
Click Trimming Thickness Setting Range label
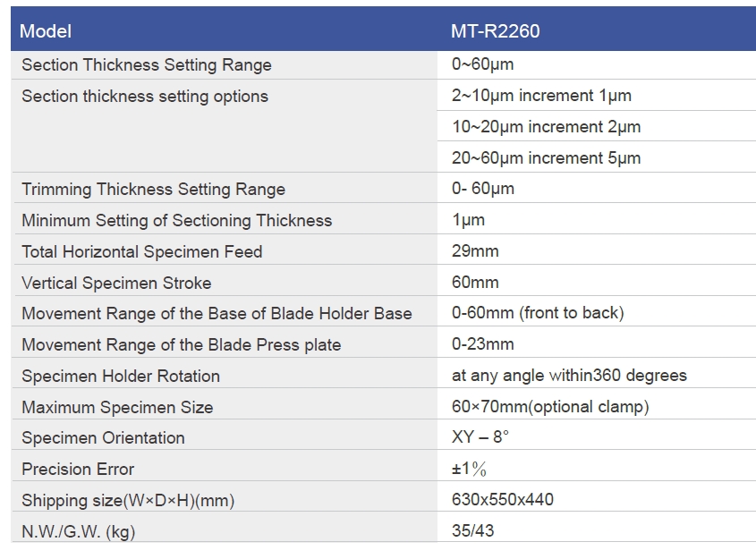[x=153, y=189]
